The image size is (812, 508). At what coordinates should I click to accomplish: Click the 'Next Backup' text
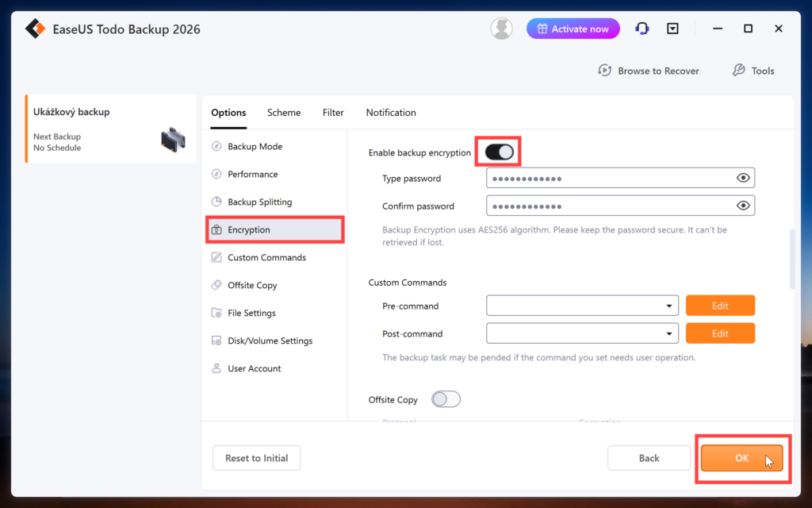[x=57, y=137]
